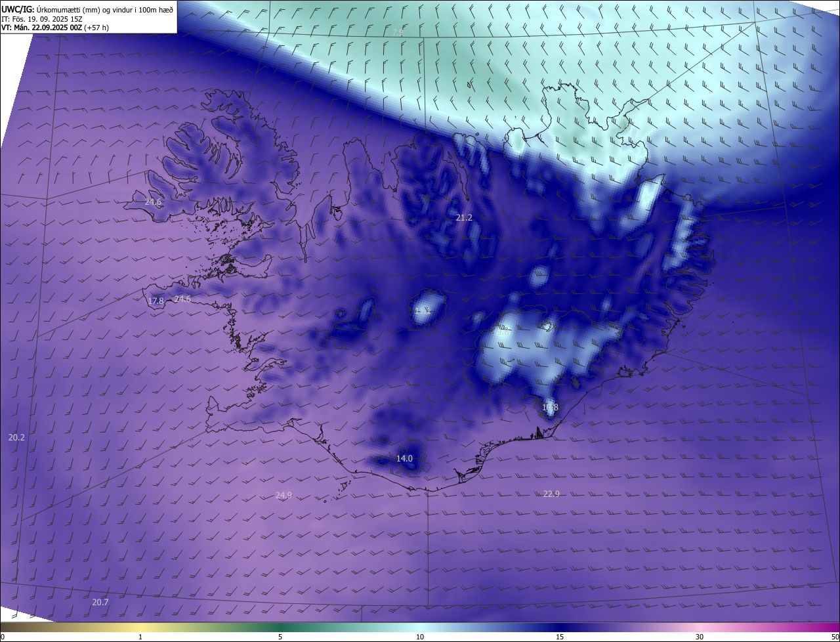Click the 50 label on the colour scale
Viewport: 840px width, 642px height.
(x=835, y=637)
